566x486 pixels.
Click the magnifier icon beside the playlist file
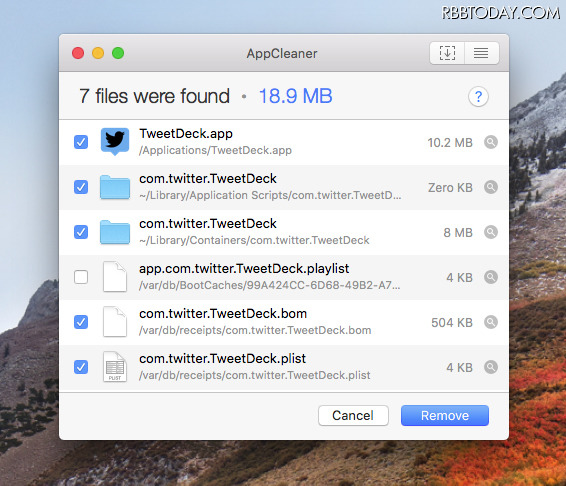coord(491,277)
